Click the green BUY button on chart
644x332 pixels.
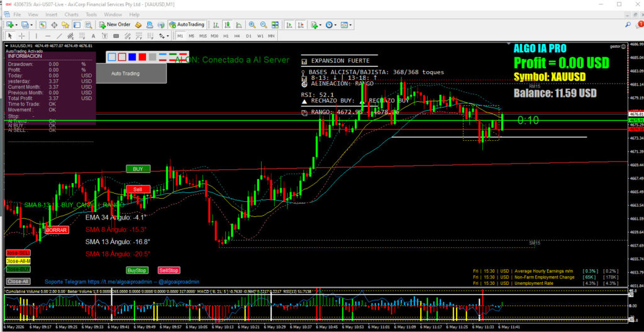point(138,169)
